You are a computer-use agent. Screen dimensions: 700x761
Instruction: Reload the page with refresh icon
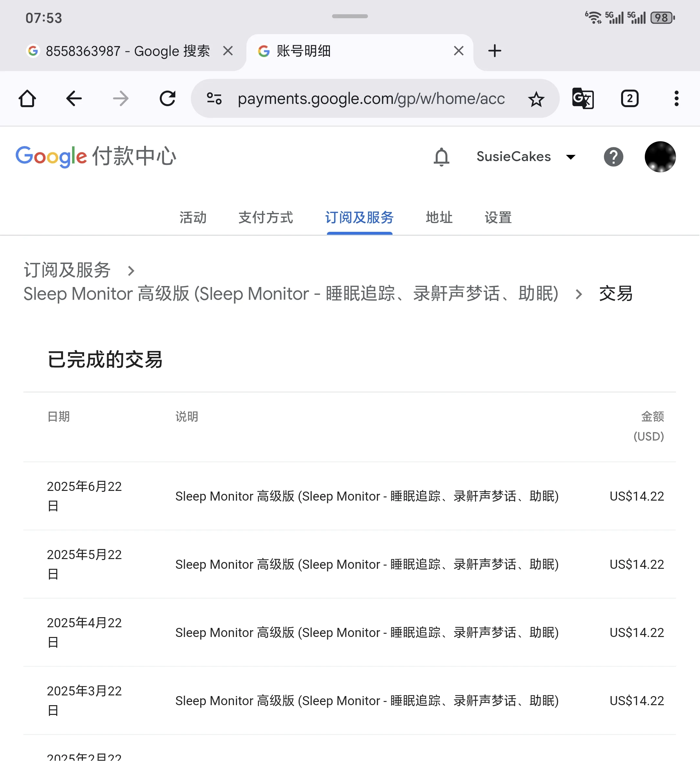(168, 98)
